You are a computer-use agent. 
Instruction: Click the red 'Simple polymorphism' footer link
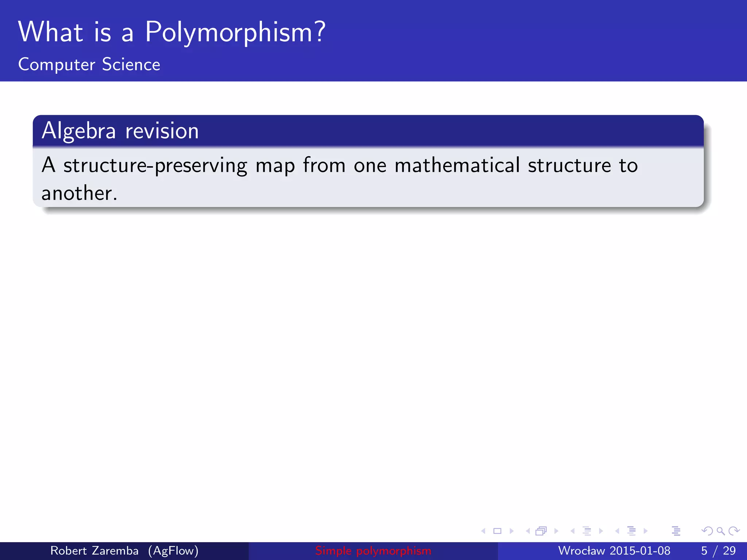tap(373, 551)
